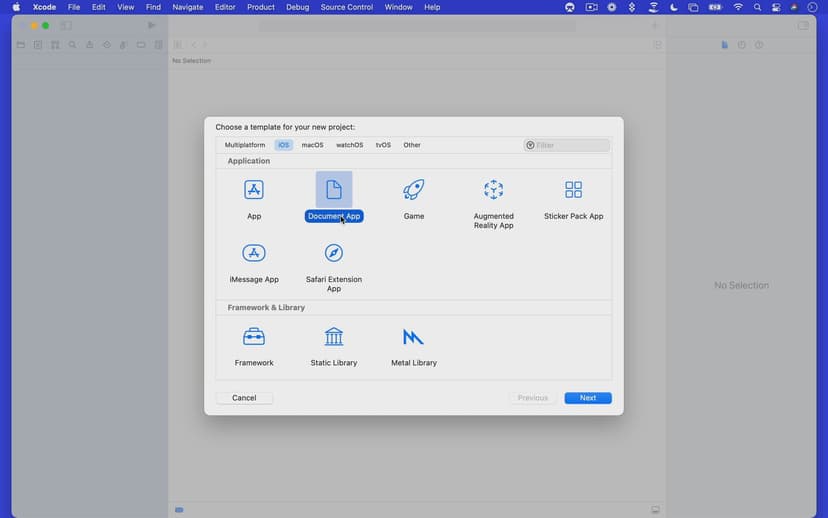Select the iMessage App template

pos(254,254)
